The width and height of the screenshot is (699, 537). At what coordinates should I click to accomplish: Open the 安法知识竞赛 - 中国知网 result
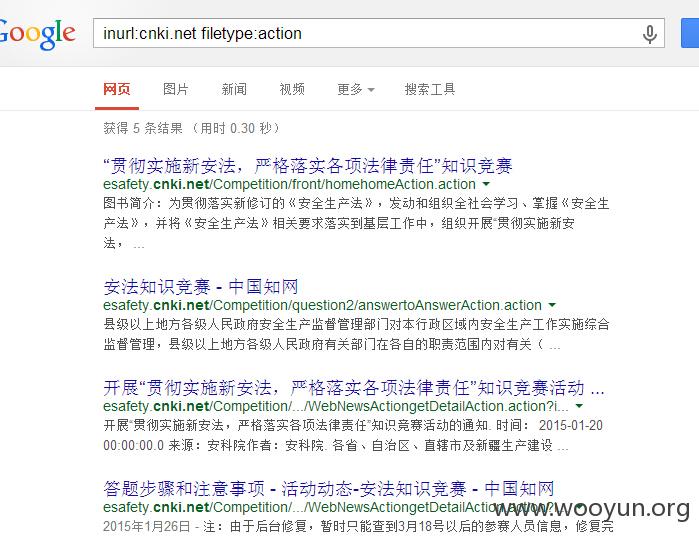pos(201,287)
